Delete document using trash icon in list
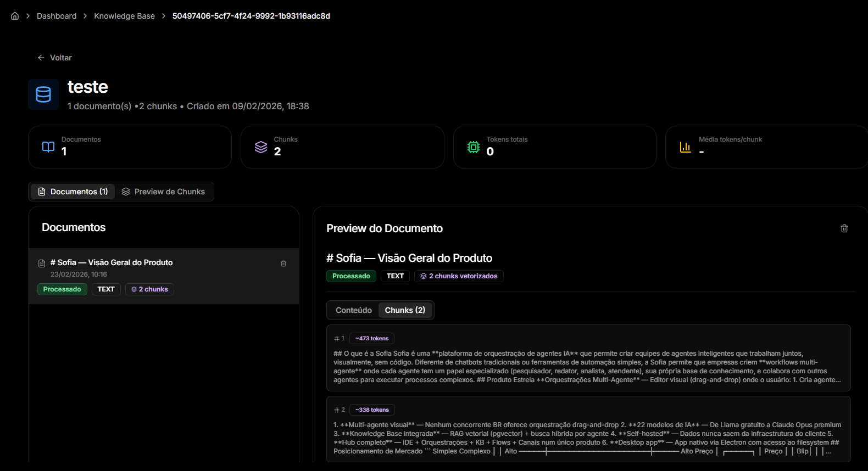The width and height of the screenshot is (868, 471). (283, 263)
